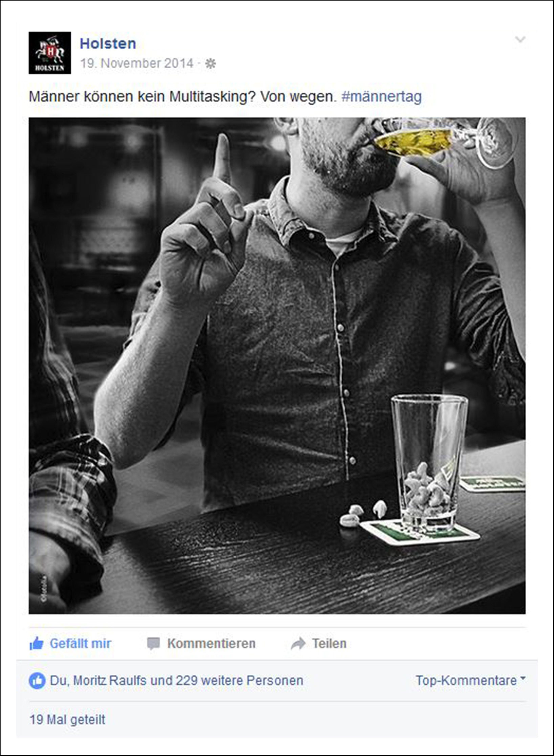
Task: Click the speech bubble comment icon
Action: (153, 643)
